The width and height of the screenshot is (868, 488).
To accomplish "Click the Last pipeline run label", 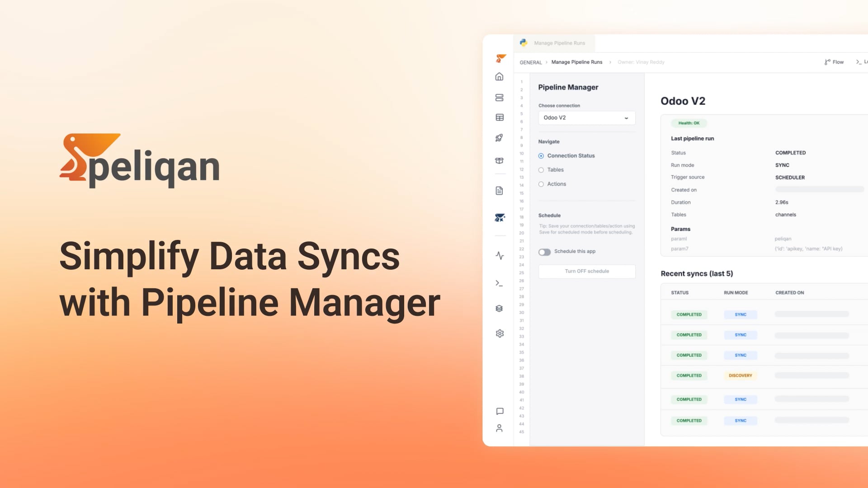I will click(x=692, y=139).
